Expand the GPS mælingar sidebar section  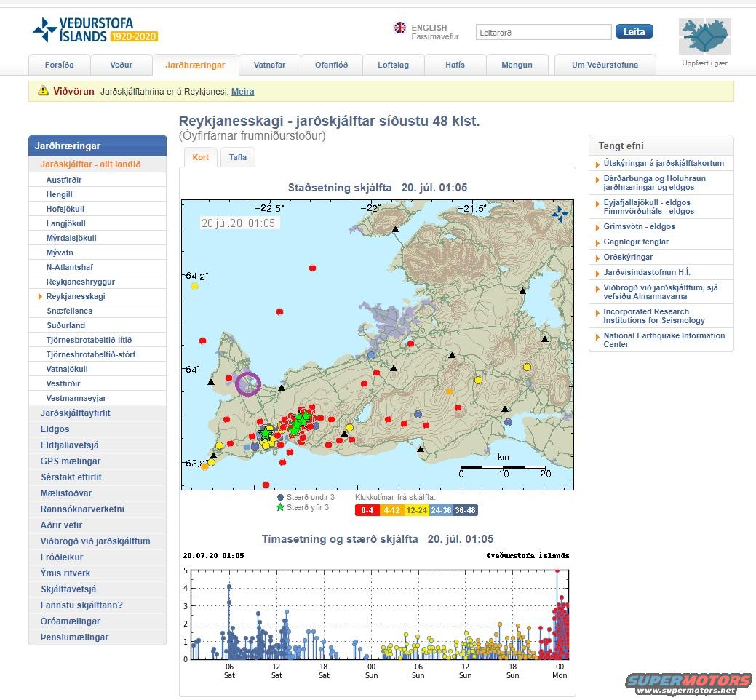pyautogui.click(x=71, y=461)
